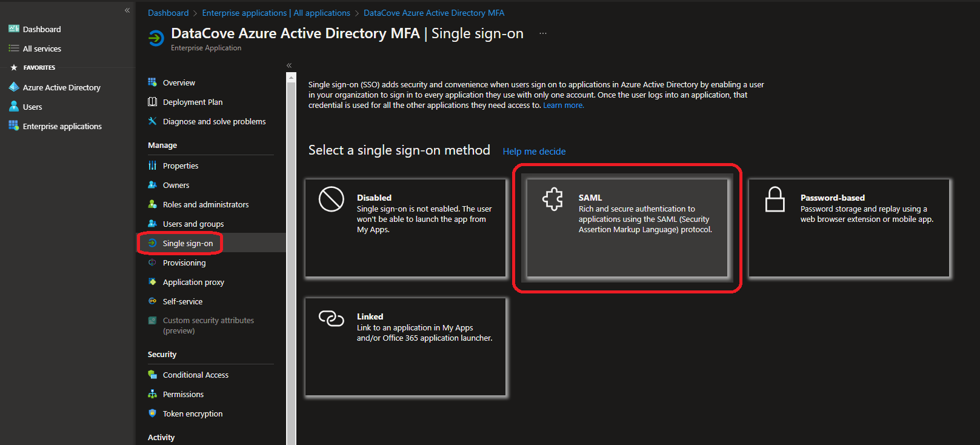Click the Azure Active Directory diamond icon
Screen dimensions: 980x445
(13, 87)
